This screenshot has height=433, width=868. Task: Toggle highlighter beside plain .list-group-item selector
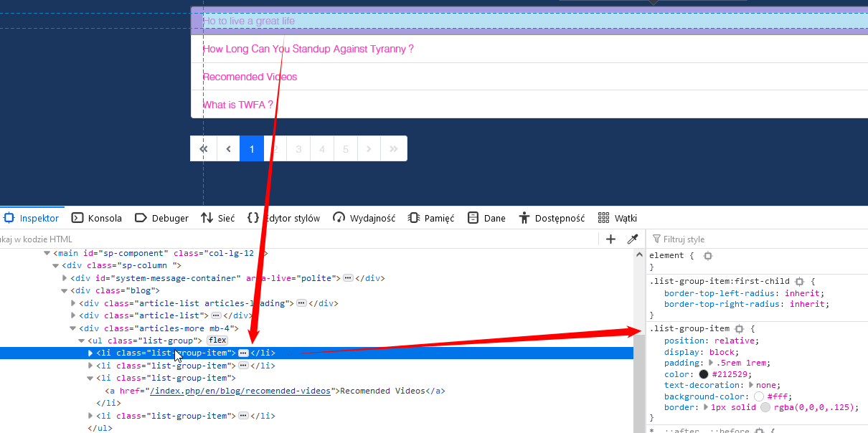point(740,328)
